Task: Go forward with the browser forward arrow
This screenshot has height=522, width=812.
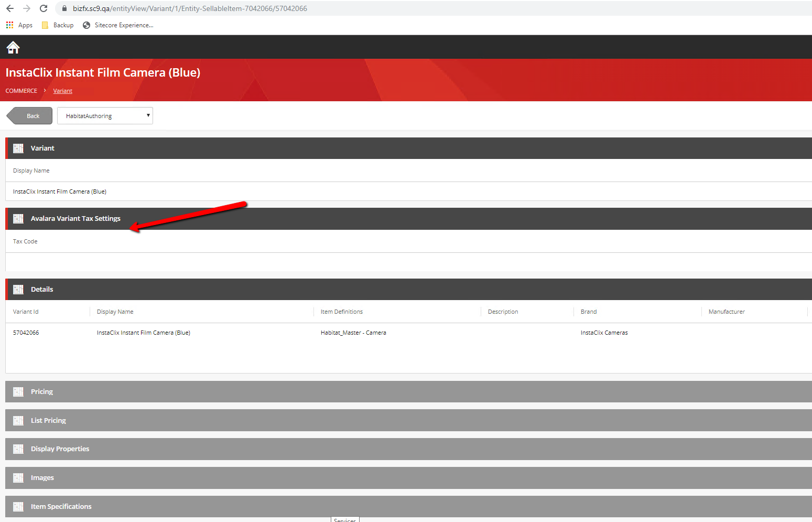Action: pyautogui.click(x=27, y=8)
